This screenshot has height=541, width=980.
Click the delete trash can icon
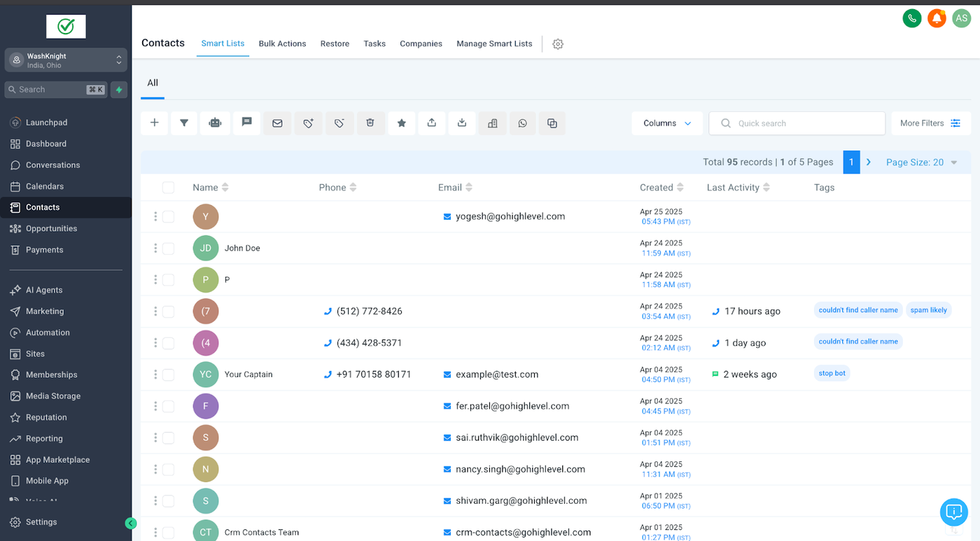370,123
